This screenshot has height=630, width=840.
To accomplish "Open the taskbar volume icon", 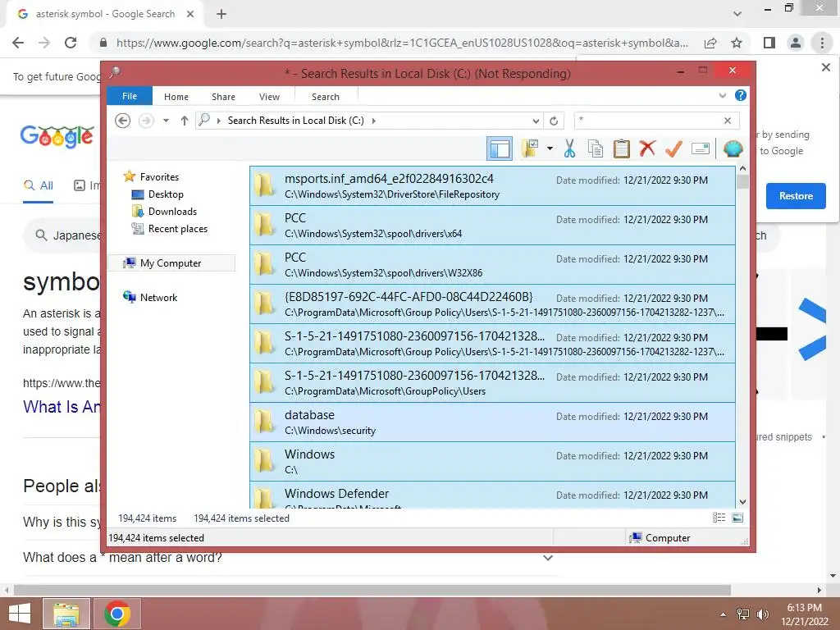I will [762, 614].
